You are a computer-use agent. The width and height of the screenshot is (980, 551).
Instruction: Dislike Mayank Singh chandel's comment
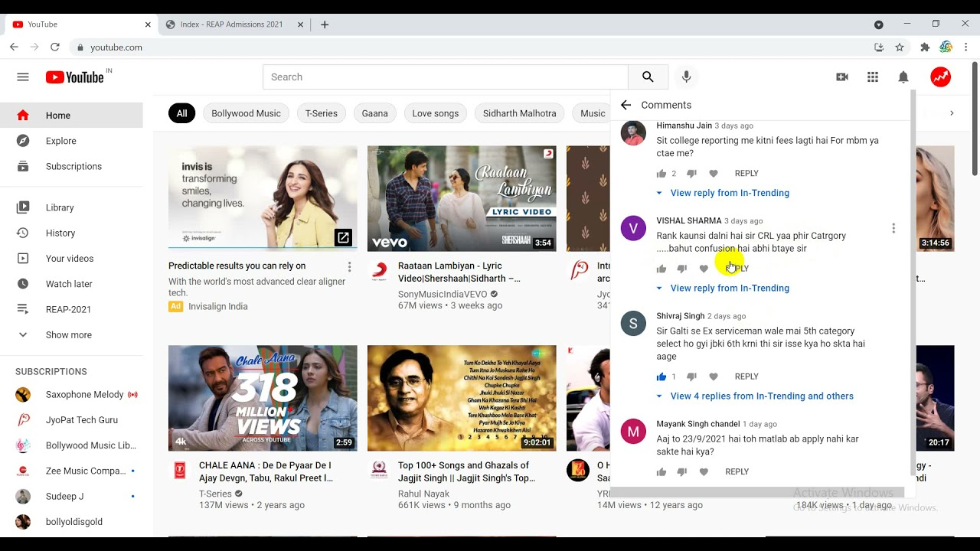click(x=682, y=472)
